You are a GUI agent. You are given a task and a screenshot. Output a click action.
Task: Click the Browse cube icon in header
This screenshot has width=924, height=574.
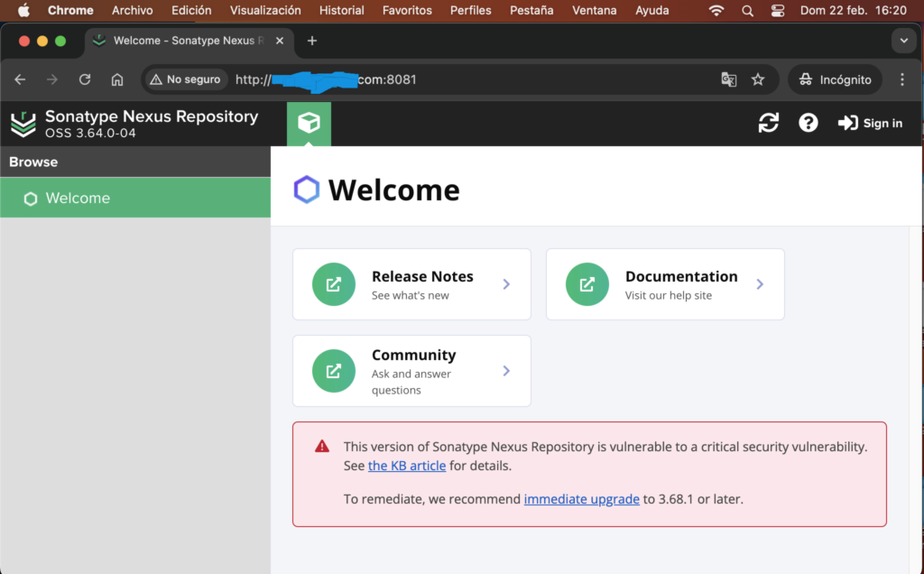[309, 123]
